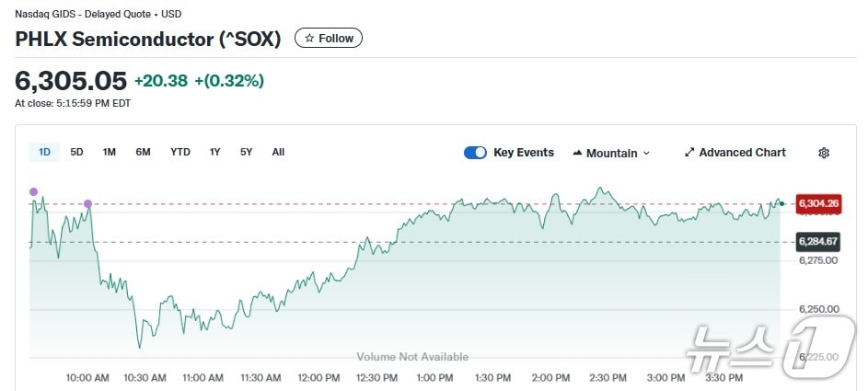Click the black 6,284.67 previous close label
The image size is (868, 391).
[819, 242]
